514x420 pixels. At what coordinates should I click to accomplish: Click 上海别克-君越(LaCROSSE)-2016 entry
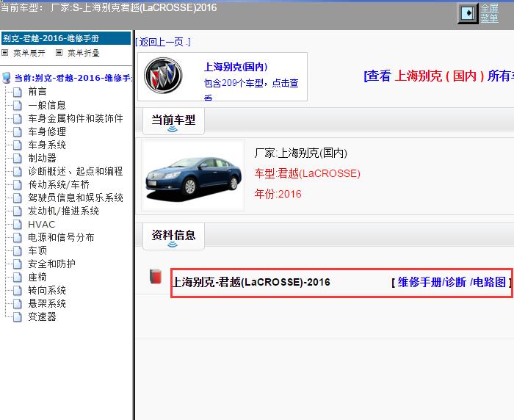coord(251,282)
